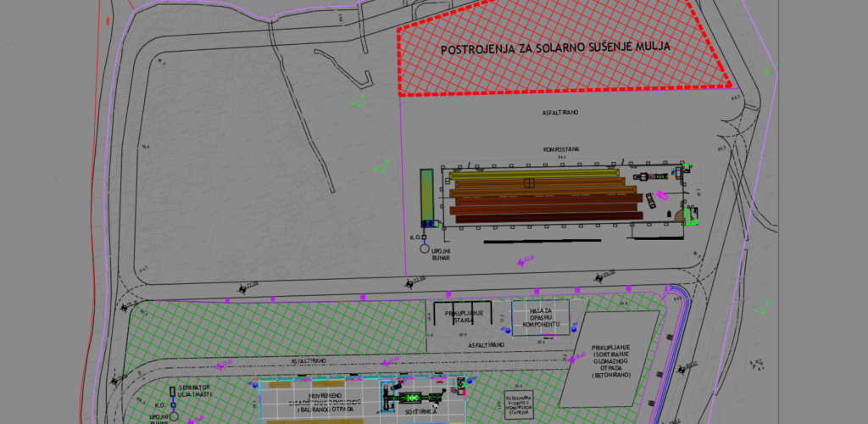The height and width of the screenshot is (424, 868).
Task: Select the KOMPOSTANA label above the hall
Action: [x=560, y=148]
